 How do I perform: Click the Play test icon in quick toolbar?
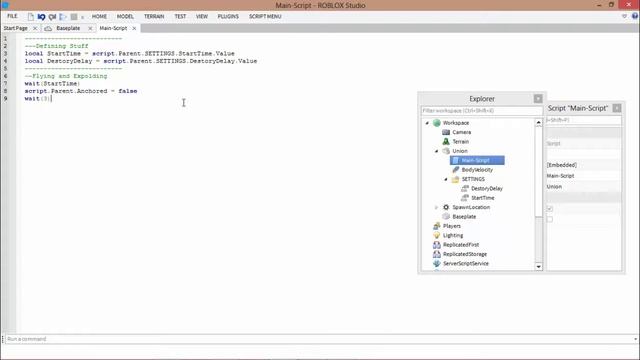(63, 17)
